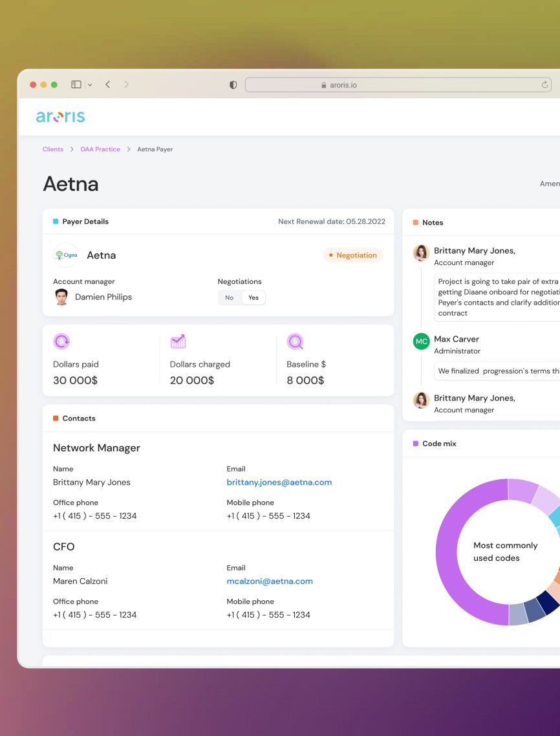Click the Baseline $ magnifier icon

pyautogui.click(x=296, y=341)
